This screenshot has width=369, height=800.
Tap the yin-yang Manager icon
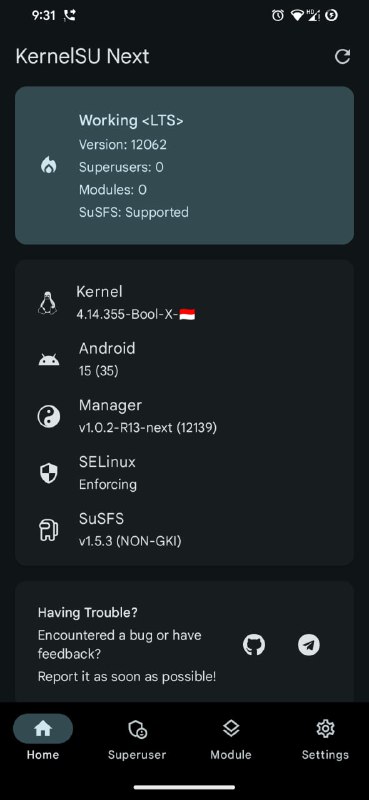(48, 416)
